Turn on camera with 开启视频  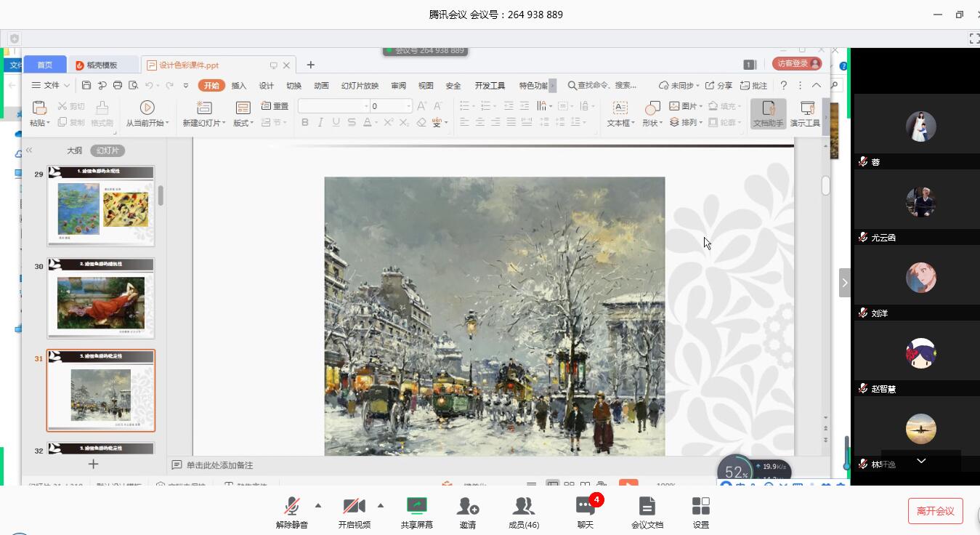coord(355,512)
